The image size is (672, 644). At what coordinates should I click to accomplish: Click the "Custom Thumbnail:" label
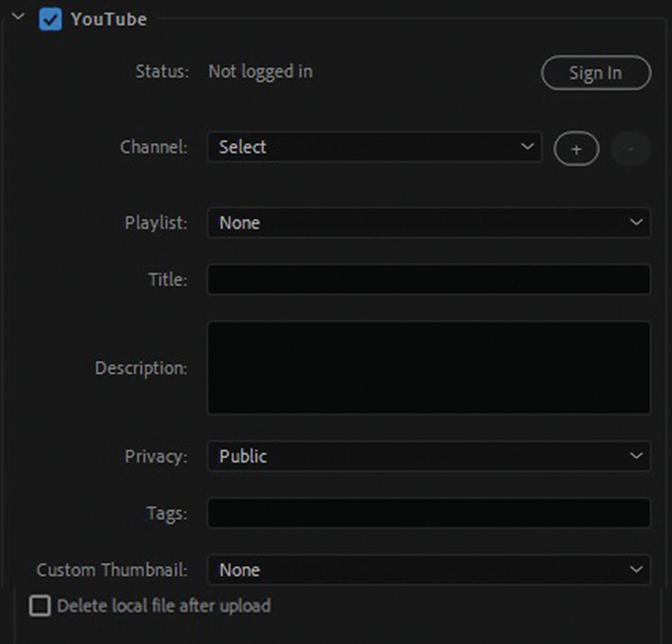coord(112,570)
